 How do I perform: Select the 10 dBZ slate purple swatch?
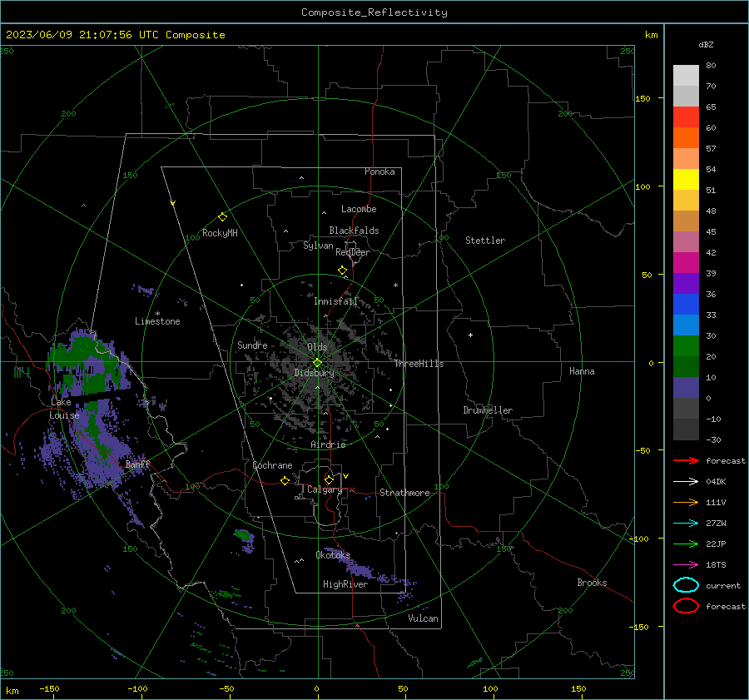tap(686, 388)
